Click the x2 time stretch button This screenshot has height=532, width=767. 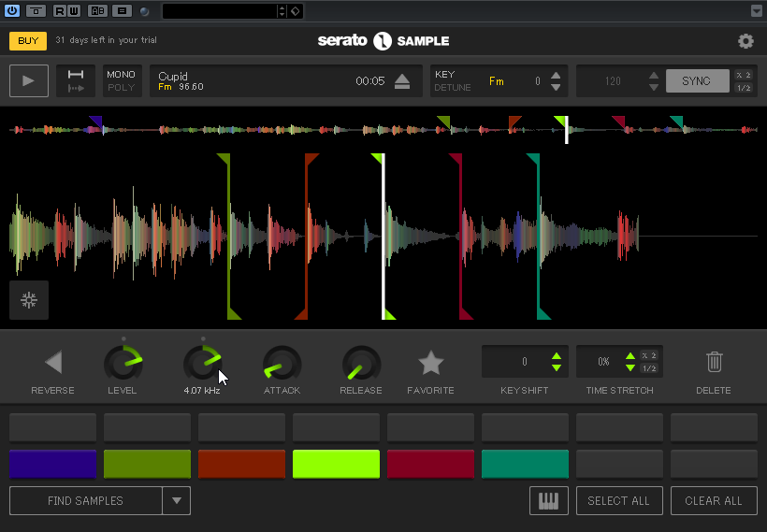click(x=649, y=355)
